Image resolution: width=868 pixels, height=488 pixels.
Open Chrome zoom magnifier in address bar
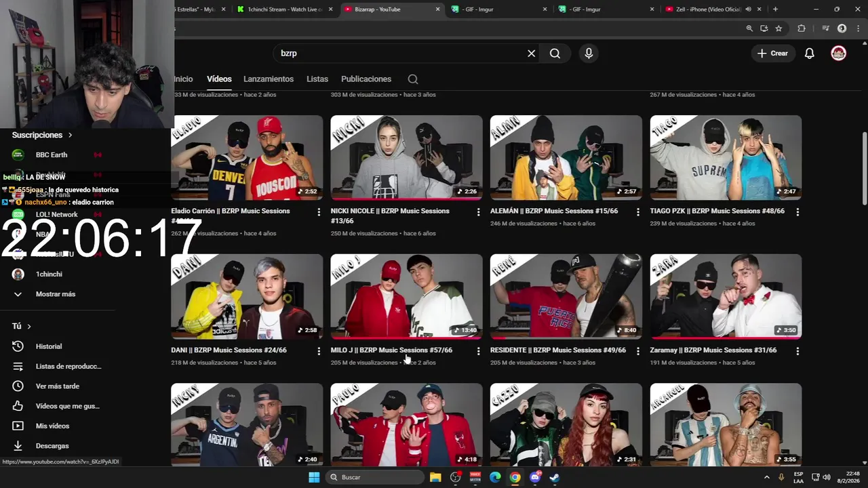[x=749, y=28]
